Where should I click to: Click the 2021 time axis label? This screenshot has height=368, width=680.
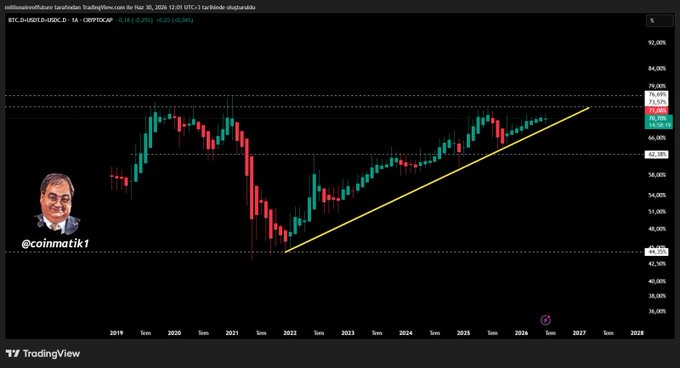(232, 333)
